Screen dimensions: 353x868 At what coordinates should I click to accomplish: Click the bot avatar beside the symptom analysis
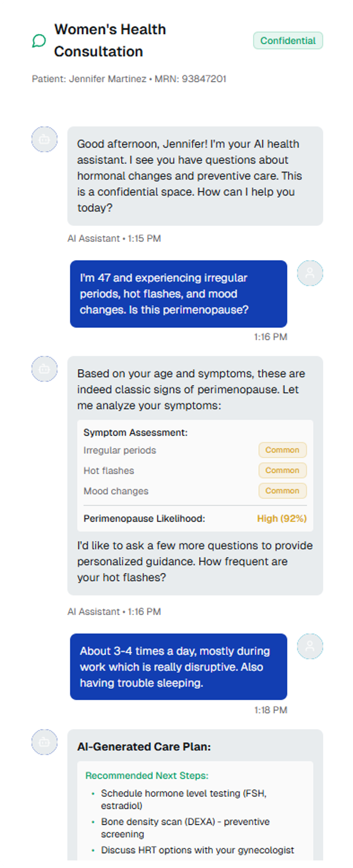pos(45,369)
